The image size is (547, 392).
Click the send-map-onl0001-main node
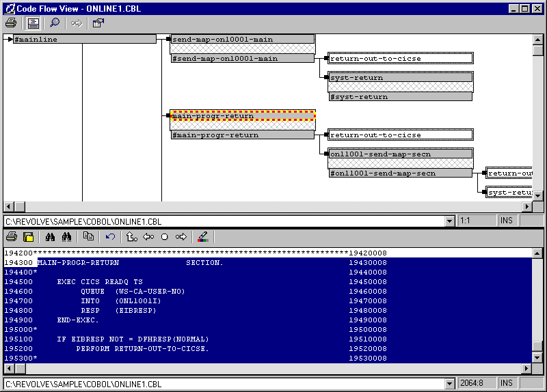[x=242, y=39]
